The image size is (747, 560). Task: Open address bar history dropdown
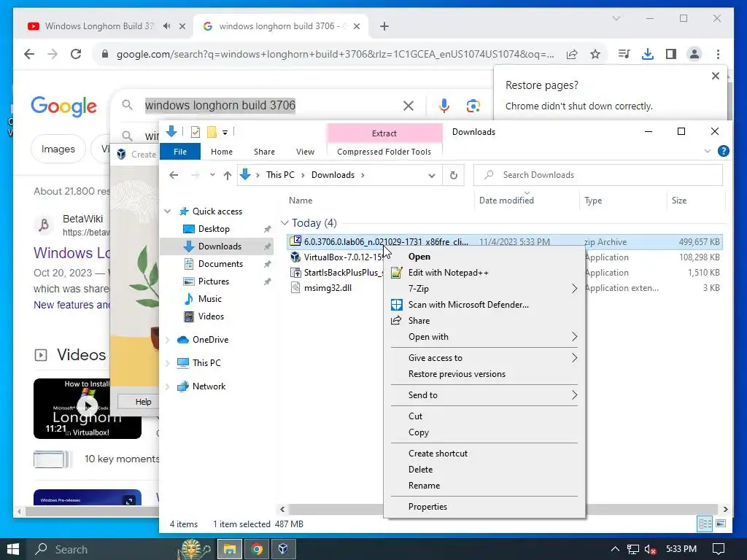coord(432,175)
